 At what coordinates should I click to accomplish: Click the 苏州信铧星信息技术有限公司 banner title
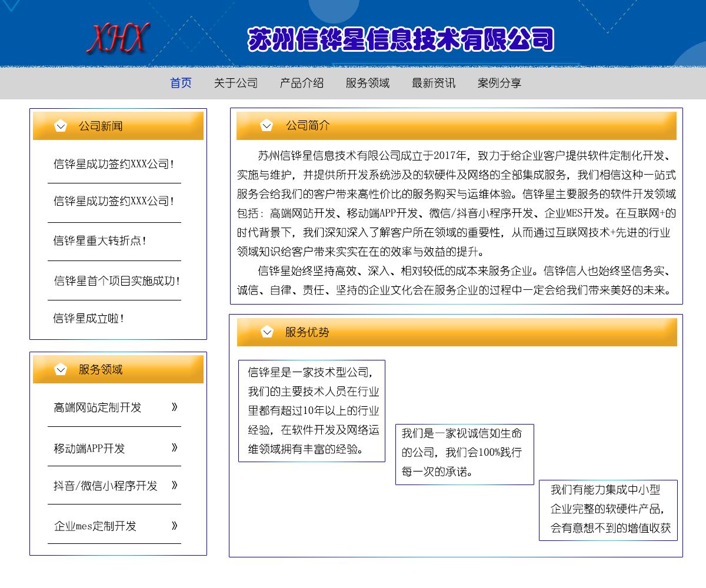pos(401,40)
